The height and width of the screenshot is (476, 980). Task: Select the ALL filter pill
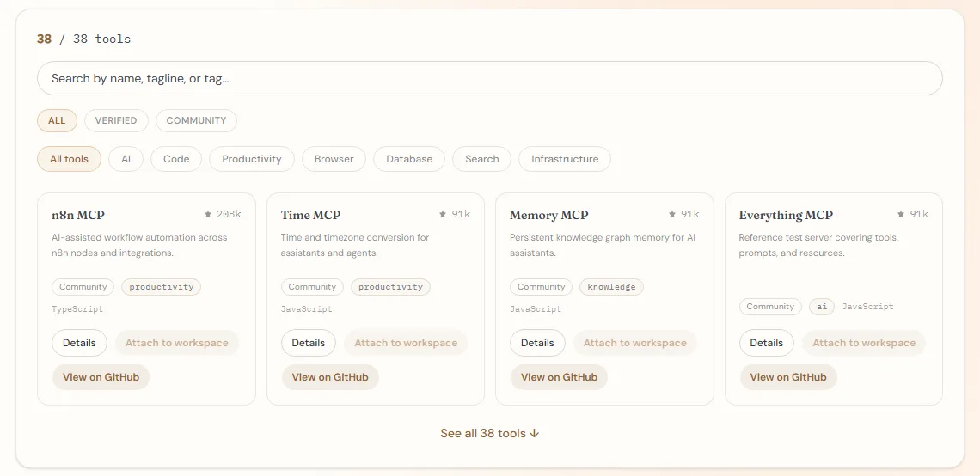57,120
